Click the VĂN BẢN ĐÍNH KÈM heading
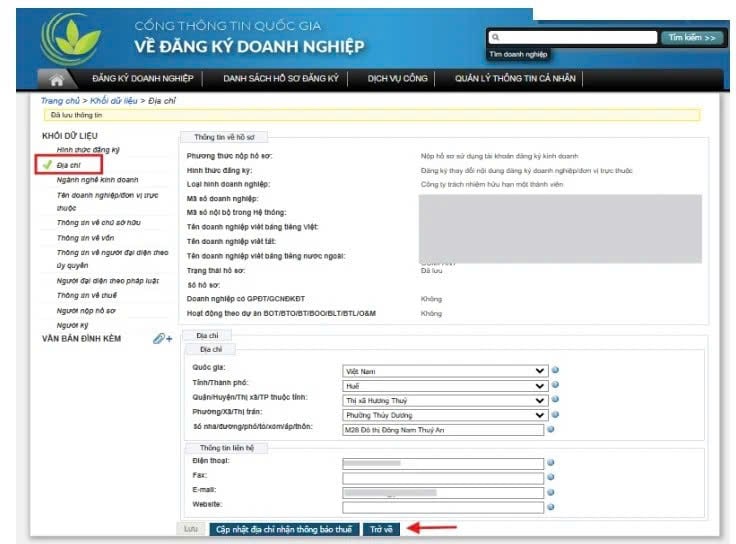This screenshot has height=544, width=736. (81, 338)
